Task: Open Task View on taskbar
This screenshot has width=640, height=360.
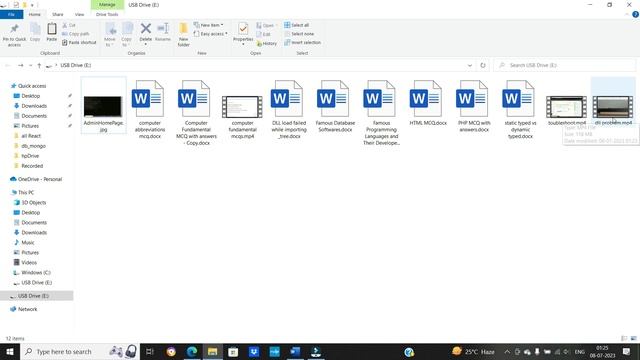Action: click(x=150, y=351)
